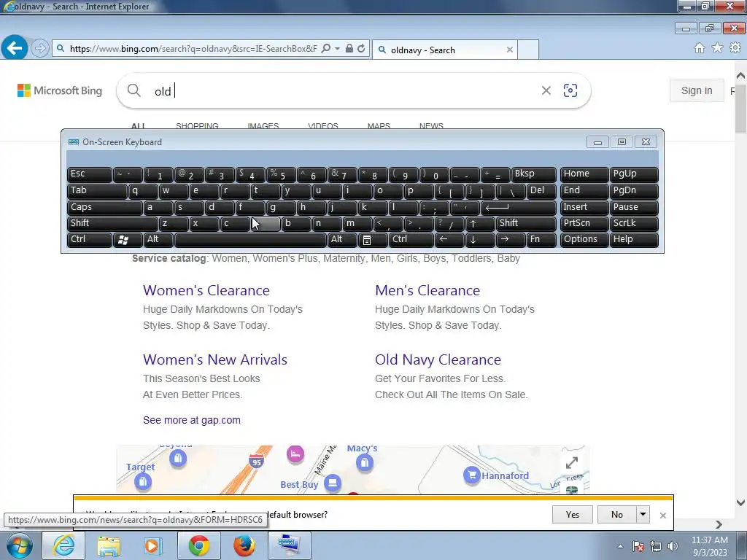The width and height of the screenshot is (747, 560).
Task: Toggle left Shift key on On-Screen Keyboard
Action: pos(112,223)
